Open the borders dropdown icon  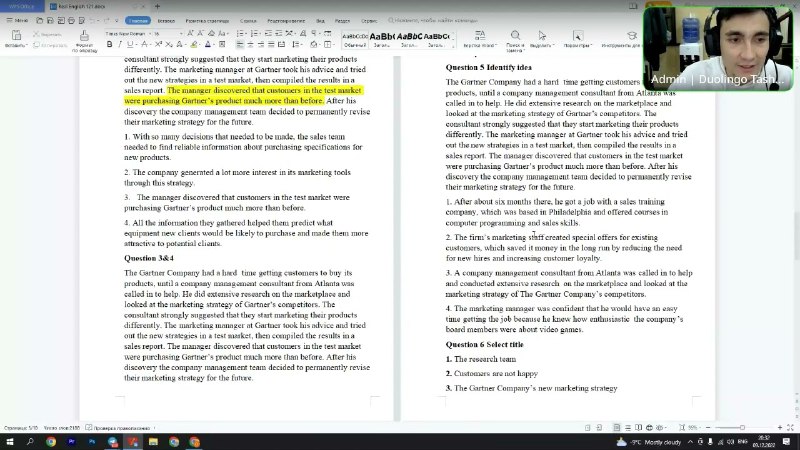[329, 45]
